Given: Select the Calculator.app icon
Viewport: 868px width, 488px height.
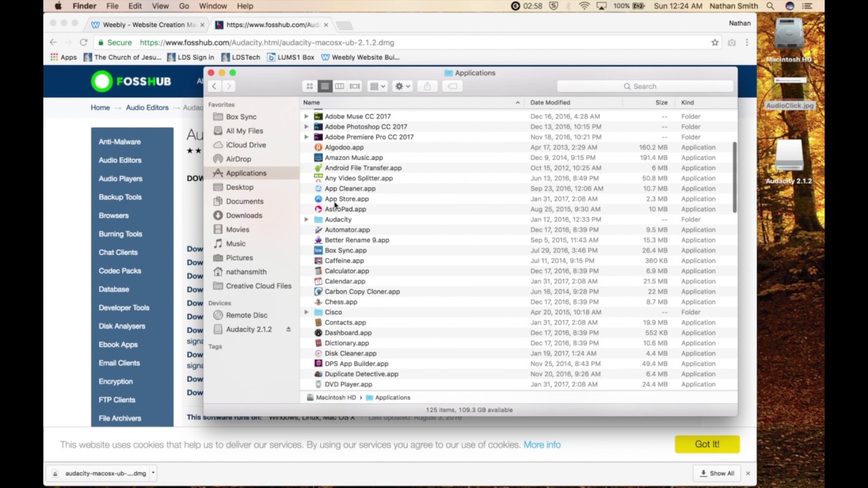Looking at the screenshot, I should coord(318,271).
